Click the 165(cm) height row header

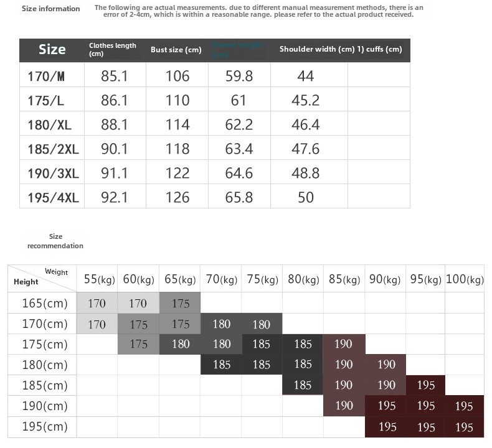42,303
